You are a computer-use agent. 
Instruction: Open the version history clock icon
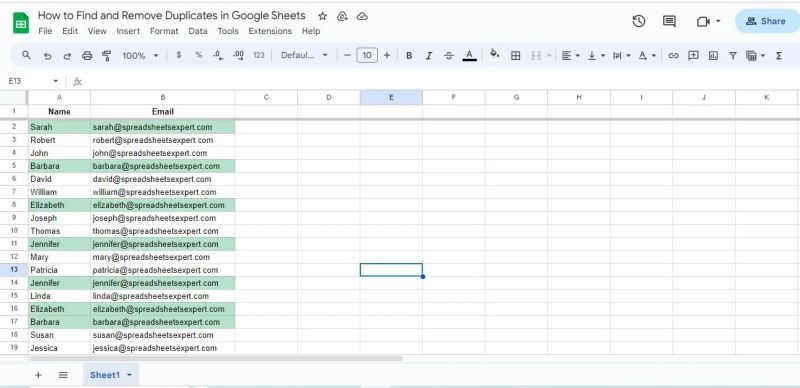pyautogui.click(x=639, y=21)
